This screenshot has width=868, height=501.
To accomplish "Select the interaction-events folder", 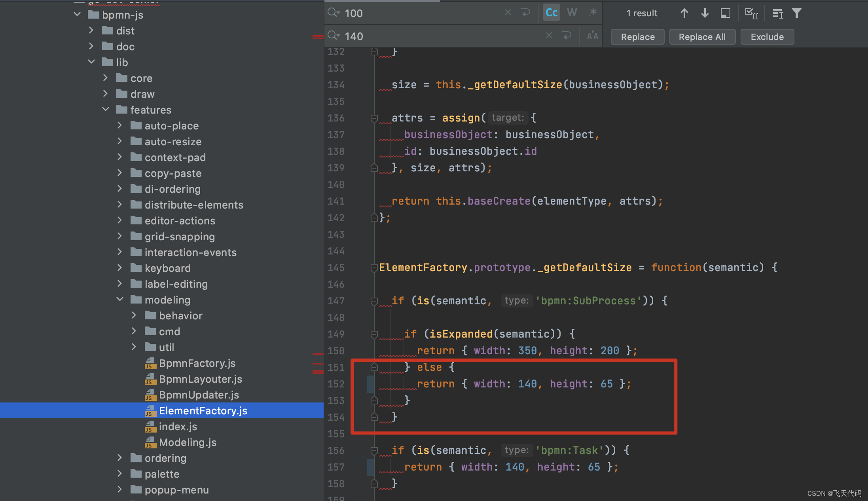I will coord(190,252).
